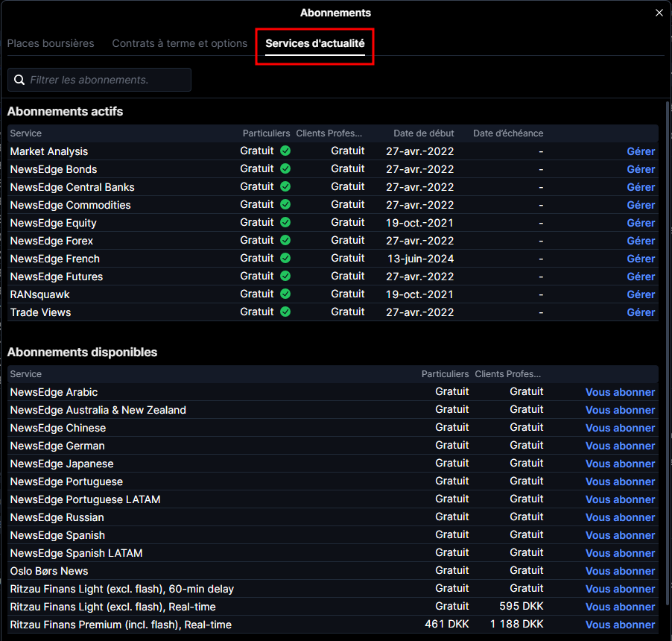Click green check icon for Market Analysis
Image resolution: width=672 pixels, height=641 pixels.
coord(285,151)
